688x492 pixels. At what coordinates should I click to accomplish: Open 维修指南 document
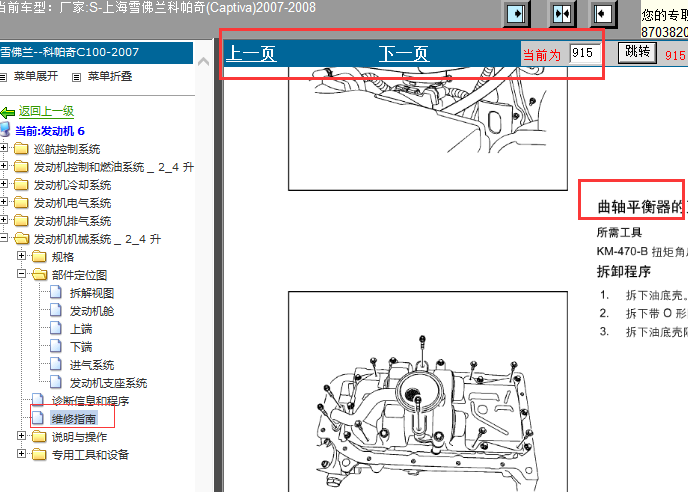click(x=74, y=419)
